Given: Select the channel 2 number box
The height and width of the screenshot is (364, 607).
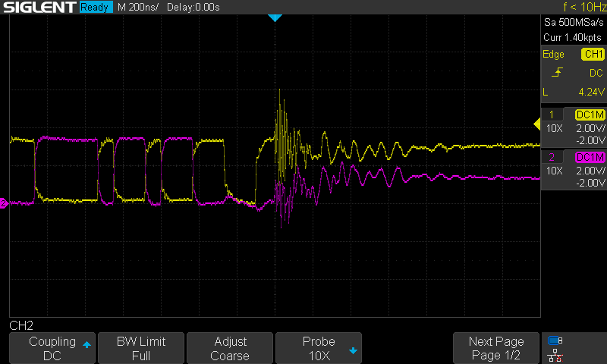Looking at the screenshot, I should pos(552,157).
